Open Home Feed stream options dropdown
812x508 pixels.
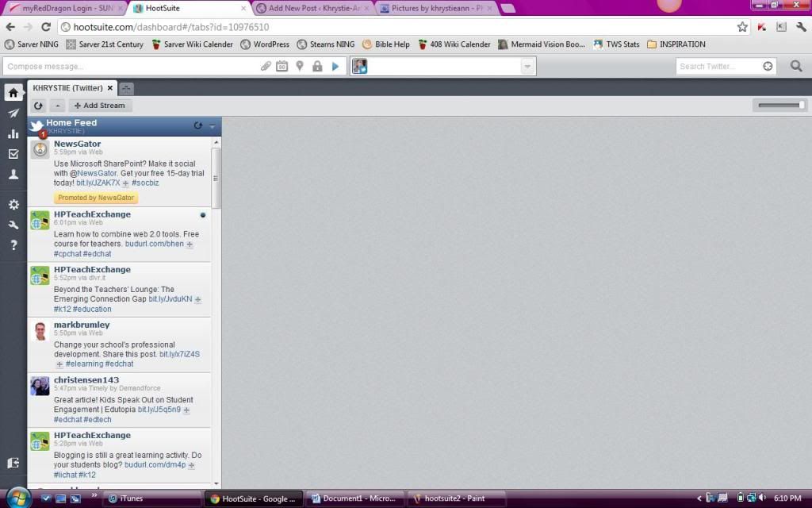pos(213,126)
